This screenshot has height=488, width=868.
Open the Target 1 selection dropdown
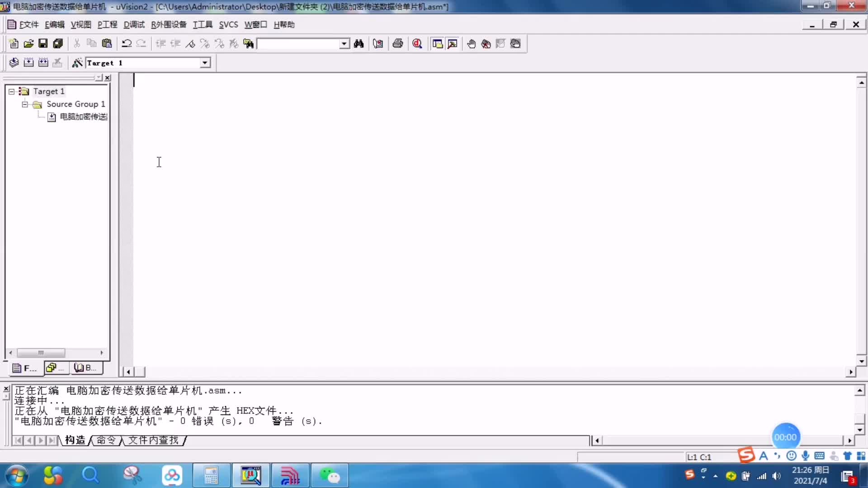pyautogui.click(x=205, y=63)
